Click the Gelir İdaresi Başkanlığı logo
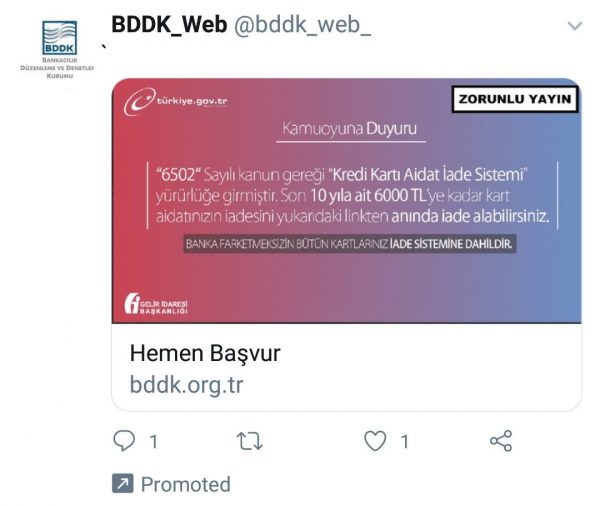The width and height of the screenshot is (600, 506). coord(156,304)
